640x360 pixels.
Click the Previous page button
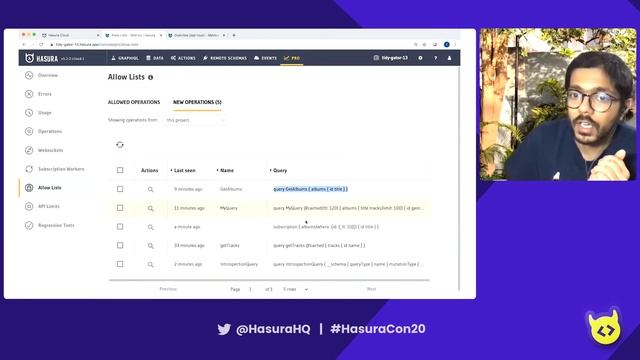coord(168,289)
